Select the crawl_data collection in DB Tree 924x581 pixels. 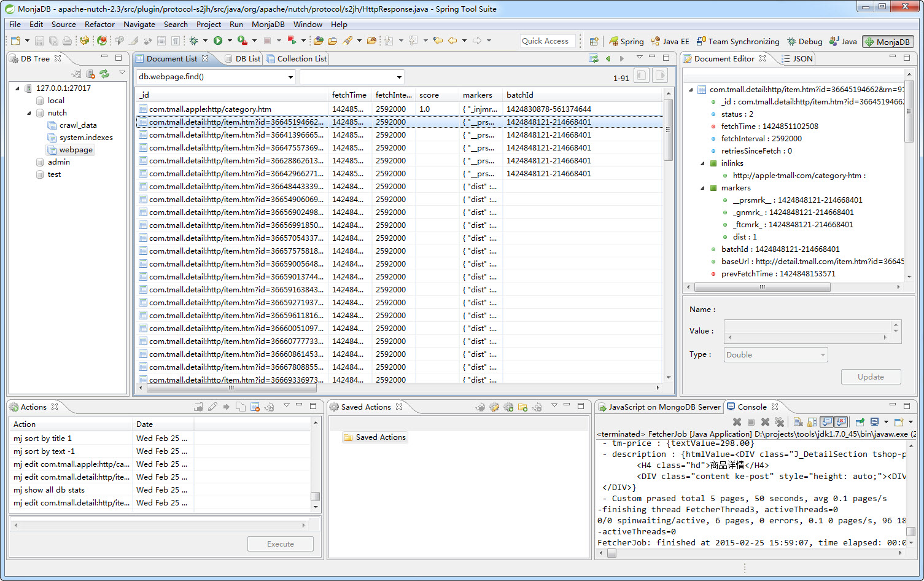[x=78, y=125]
